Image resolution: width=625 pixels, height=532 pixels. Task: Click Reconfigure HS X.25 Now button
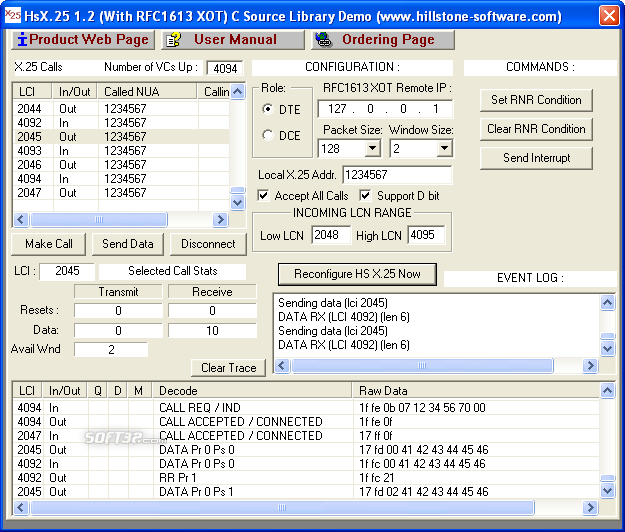coord(357,274)
